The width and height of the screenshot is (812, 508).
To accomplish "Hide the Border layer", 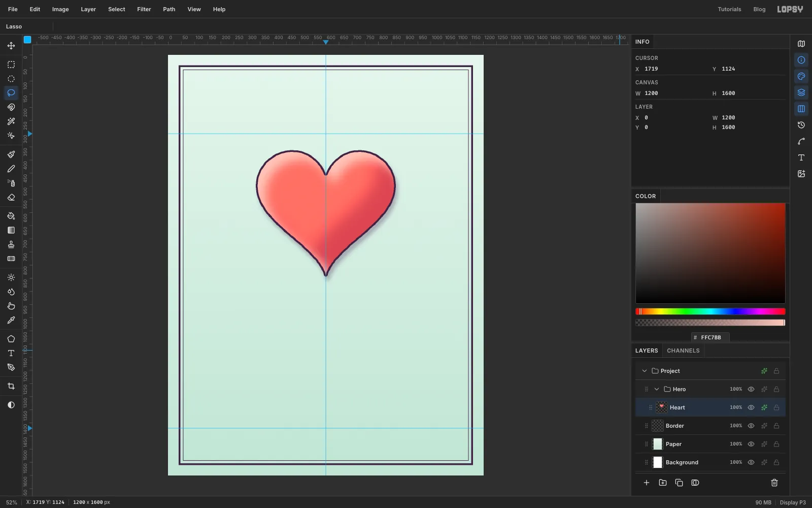I will 751,426.
